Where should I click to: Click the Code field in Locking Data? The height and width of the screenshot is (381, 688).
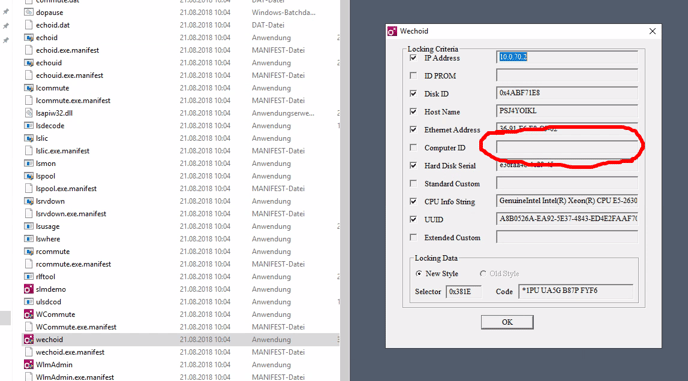coord(576,291)
